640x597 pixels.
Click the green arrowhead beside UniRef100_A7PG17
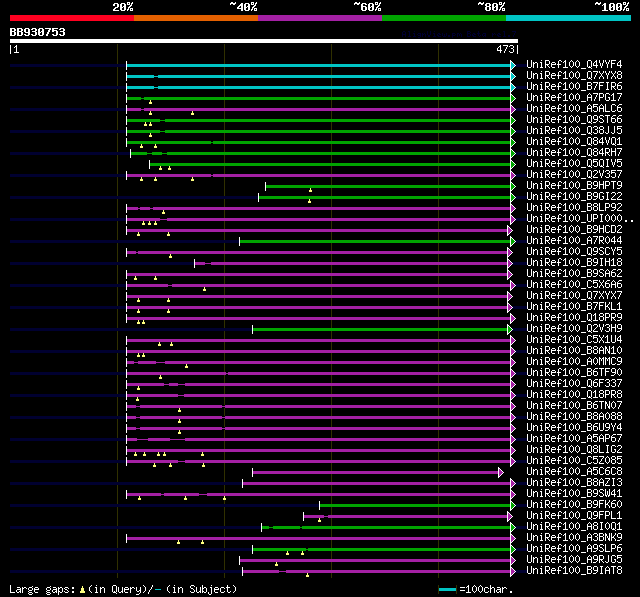[513, 98]
